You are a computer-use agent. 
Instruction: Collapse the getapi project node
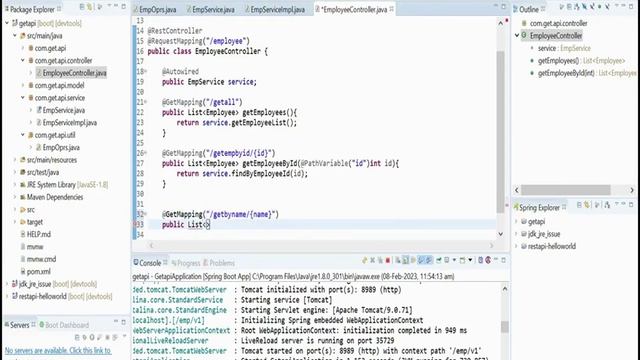[7, 23]
